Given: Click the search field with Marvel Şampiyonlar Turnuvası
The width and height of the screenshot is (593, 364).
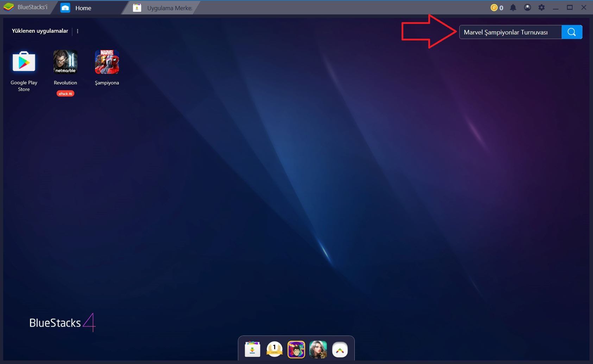Looking at the screenshot, I should coord(510,32).
